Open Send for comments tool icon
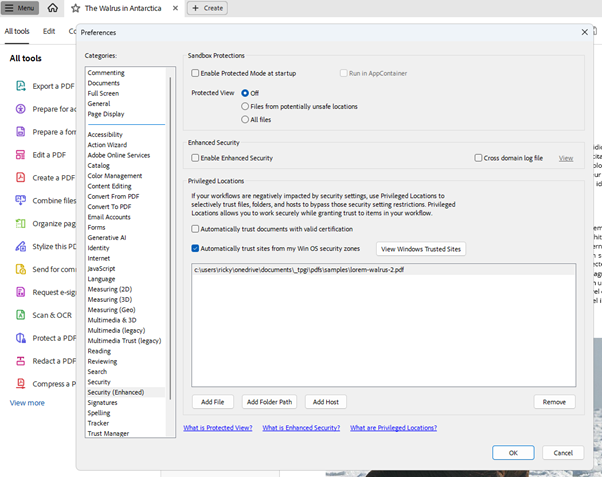The height and width of the screenshot is (477, 602). coord(21,269)
